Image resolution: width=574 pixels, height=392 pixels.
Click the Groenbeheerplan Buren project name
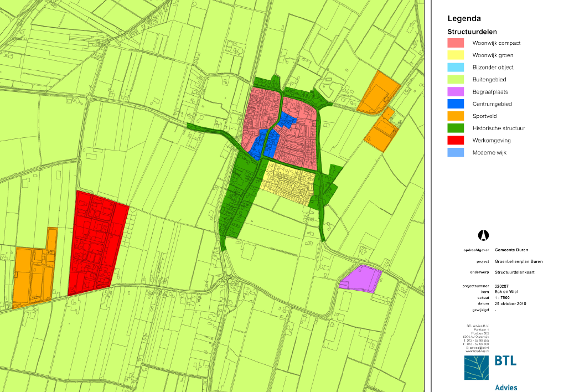click(519, 261)
